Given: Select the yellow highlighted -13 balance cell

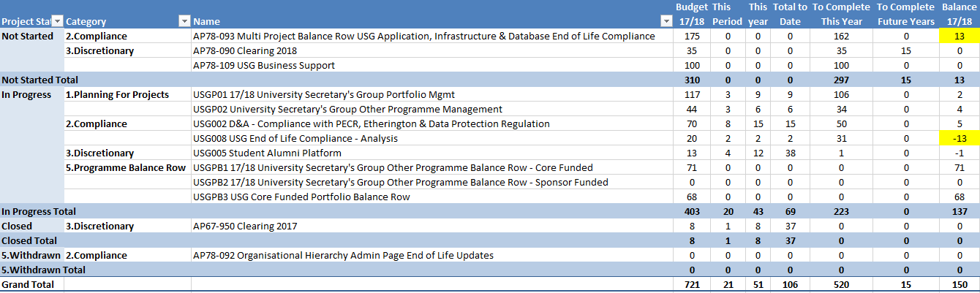Looking at the screenshot, I should 958,139.
